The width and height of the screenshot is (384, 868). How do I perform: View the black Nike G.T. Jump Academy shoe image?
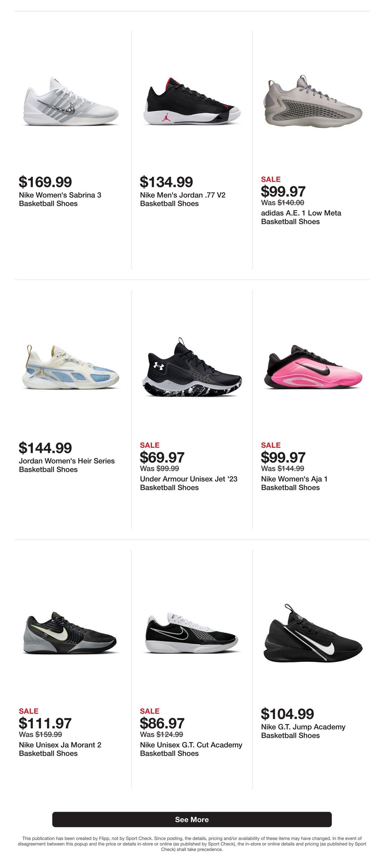(x=313, y=633)
